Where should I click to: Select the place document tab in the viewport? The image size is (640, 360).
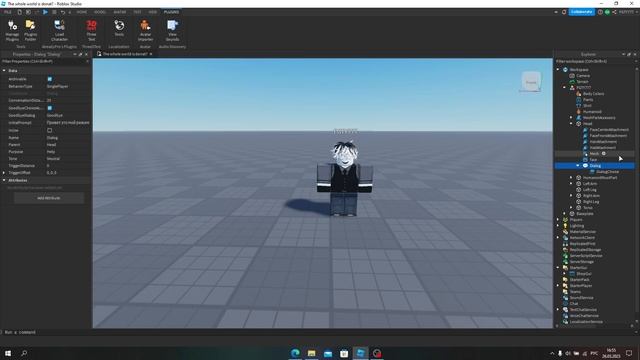(x=124, y=54)
